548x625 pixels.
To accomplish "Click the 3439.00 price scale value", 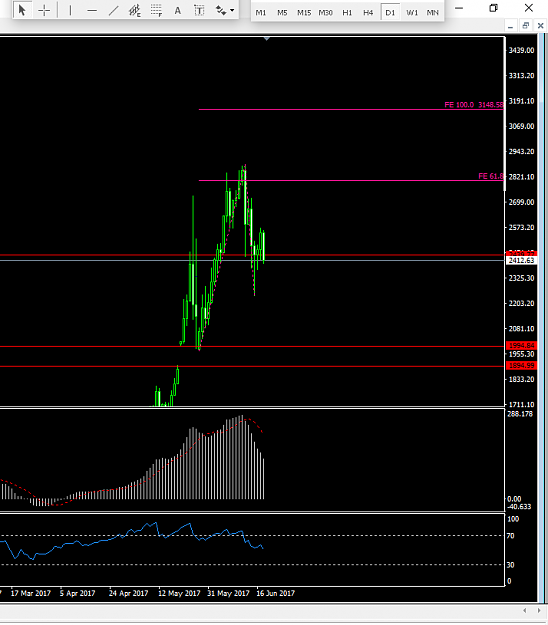I will [521, 50].
